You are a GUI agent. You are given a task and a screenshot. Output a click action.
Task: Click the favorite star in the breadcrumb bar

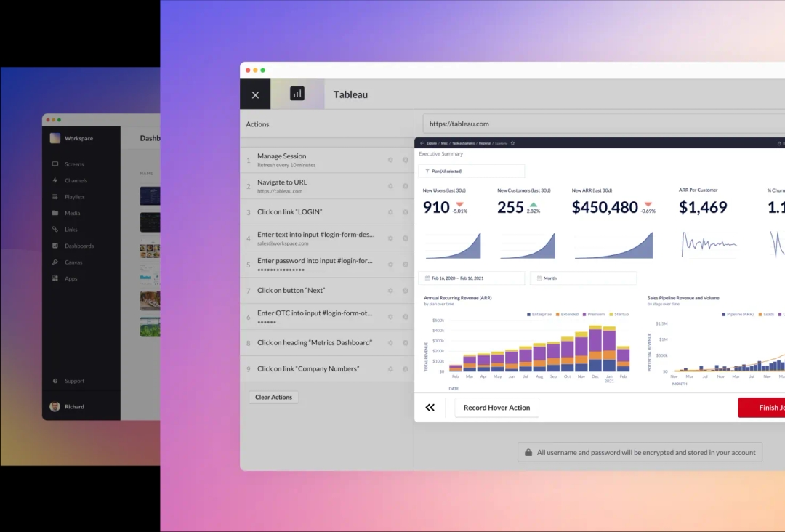coord(512,143)
